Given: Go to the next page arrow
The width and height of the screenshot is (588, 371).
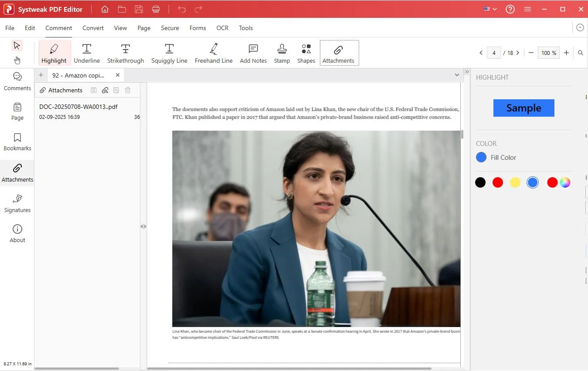Looking at the screenshot, I should coord(518,53).
